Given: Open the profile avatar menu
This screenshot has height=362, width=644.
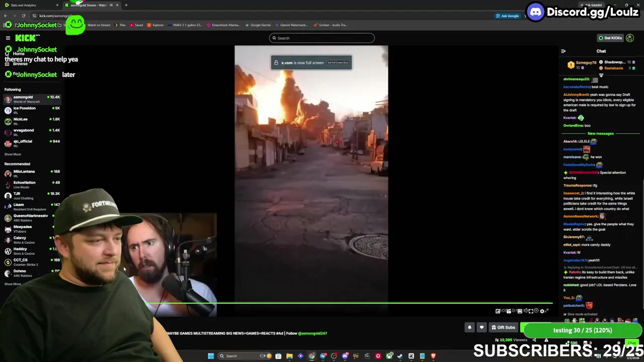Looking at the screenshot, I should coord(630,38).
